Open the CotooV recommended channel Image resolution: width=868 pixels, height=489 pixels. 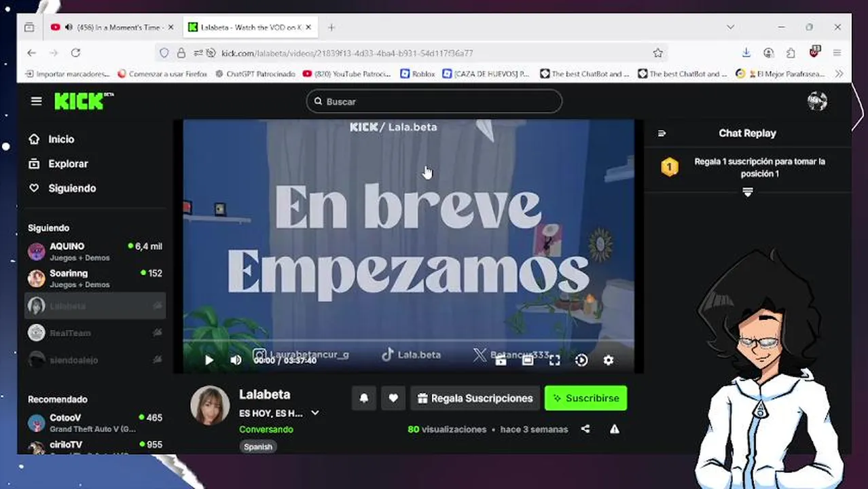95,422
